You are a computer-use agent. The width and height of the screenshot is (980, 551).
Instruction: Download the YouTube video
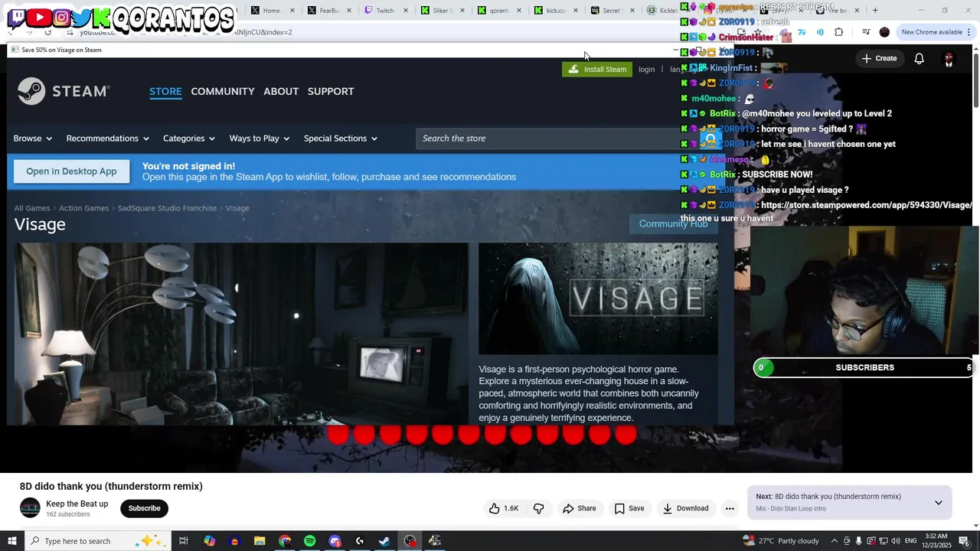point(685,508)
